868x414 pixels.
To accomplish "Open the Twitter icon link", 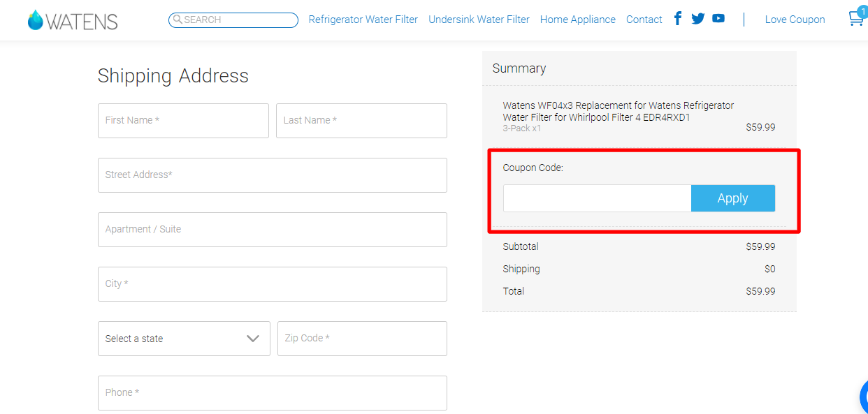I will 698,19.
